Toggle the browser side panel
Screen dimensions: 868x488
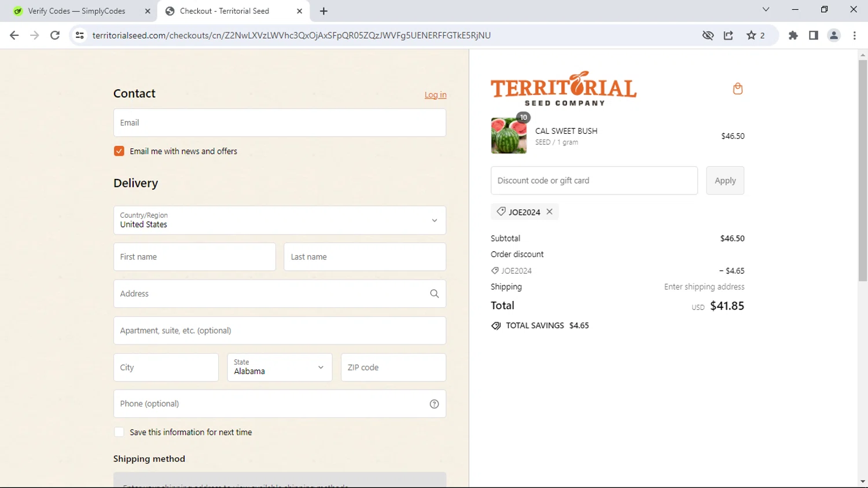(x=814, y=35)
